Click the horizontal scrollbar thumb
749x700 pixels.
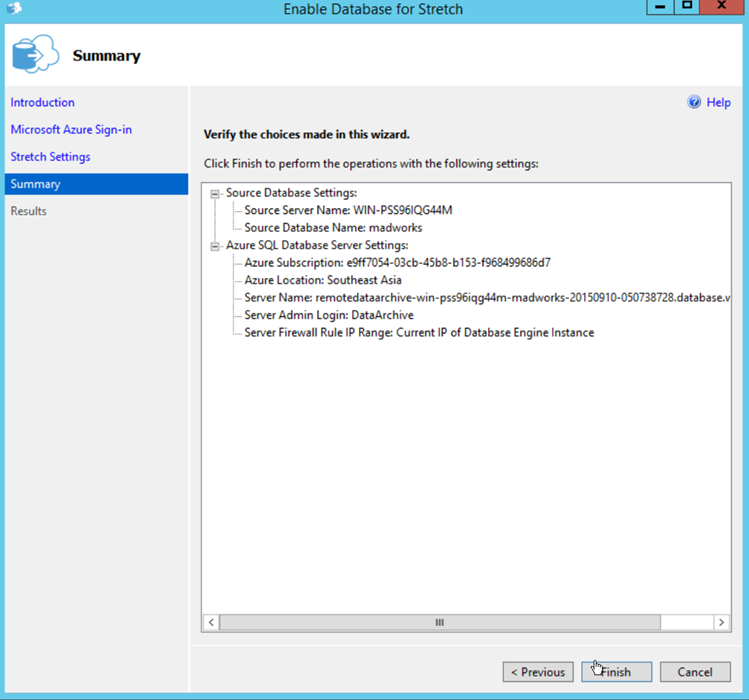click(x=440, y=623)
